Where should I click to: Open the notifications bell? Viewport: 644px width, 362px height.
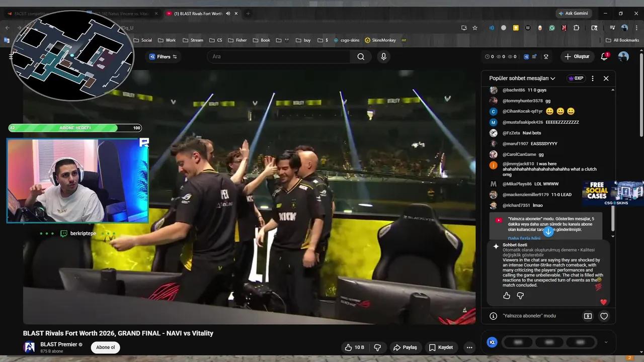(605, 56)
